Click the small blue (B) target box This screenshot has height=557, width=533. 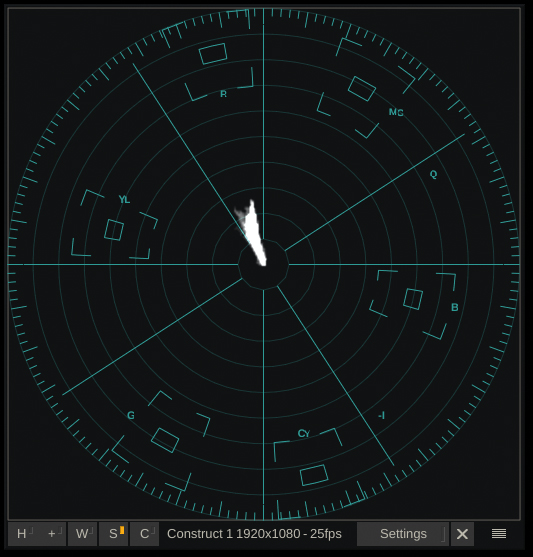pos(413,299)
